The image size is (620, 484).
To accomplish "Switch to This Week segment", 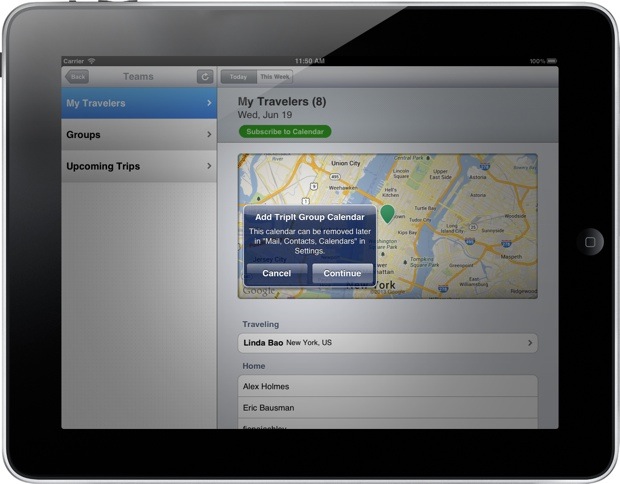I will coord(275,77).
